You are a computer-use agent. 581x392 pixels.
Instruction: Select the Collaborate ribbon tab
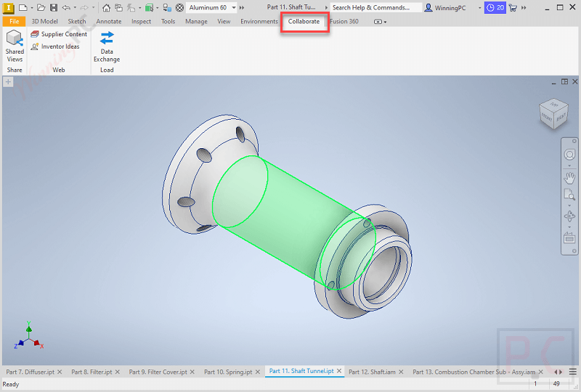click(x=304, y=22)
